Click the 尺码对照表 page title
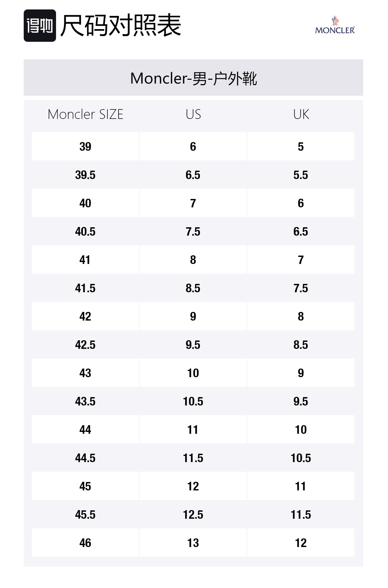 tap(121, 26)
